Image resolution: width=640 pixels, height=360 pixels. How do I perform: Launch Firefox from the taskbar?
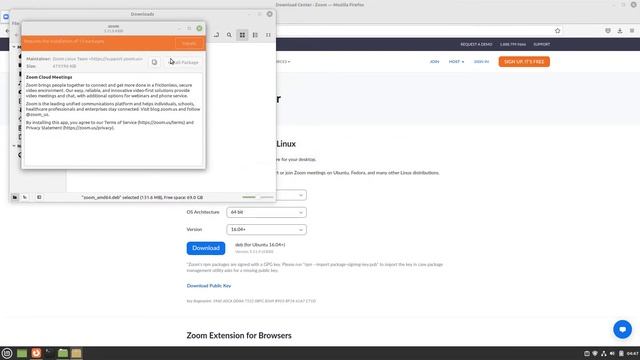pos(36,353)
